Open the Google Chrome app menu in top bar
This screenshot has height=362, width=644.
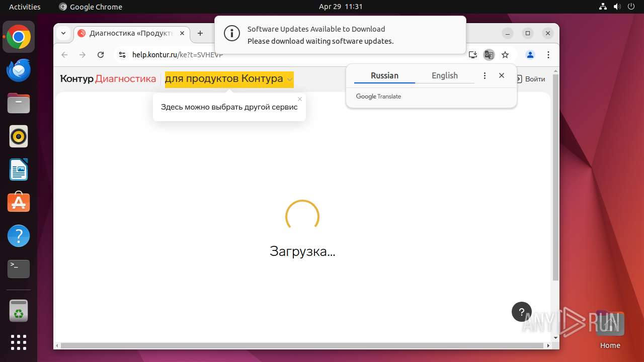[x=91, y=7]
